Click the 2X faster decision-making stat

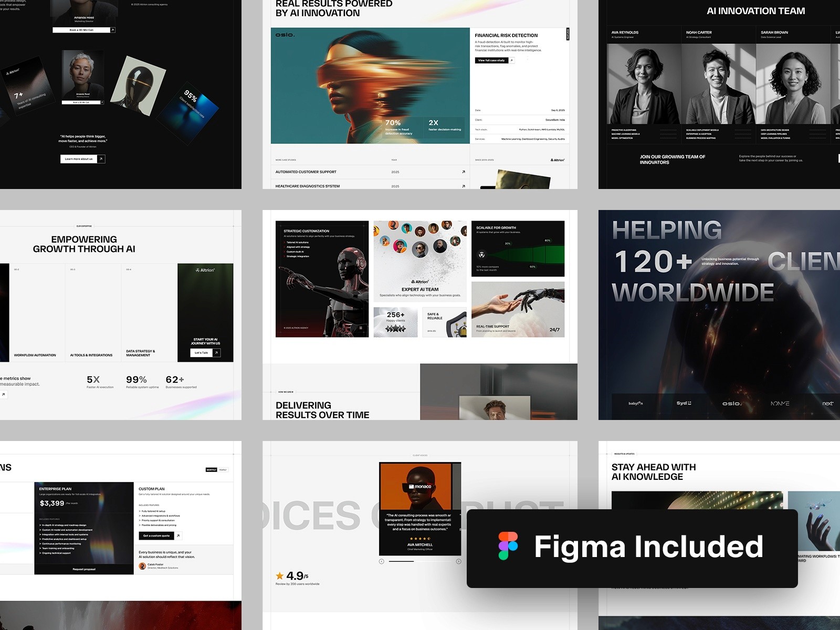[445, 125]
